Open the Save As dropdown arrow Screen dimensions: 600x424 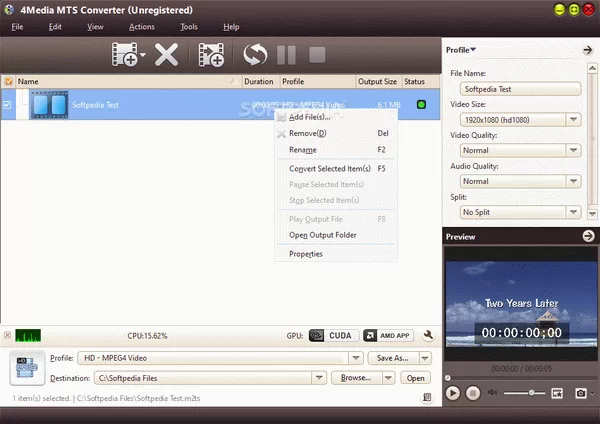(x=425, y=358)
